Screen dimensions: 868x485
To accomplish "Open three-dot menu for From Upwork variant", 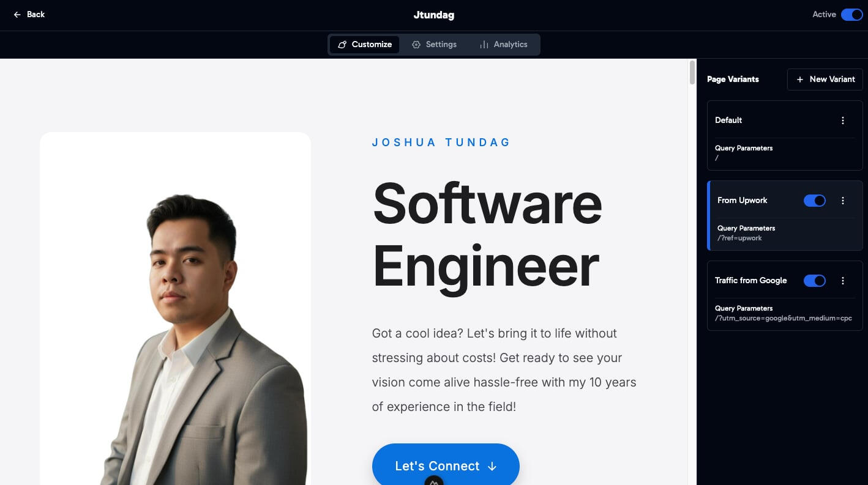I will pos(843,201).
